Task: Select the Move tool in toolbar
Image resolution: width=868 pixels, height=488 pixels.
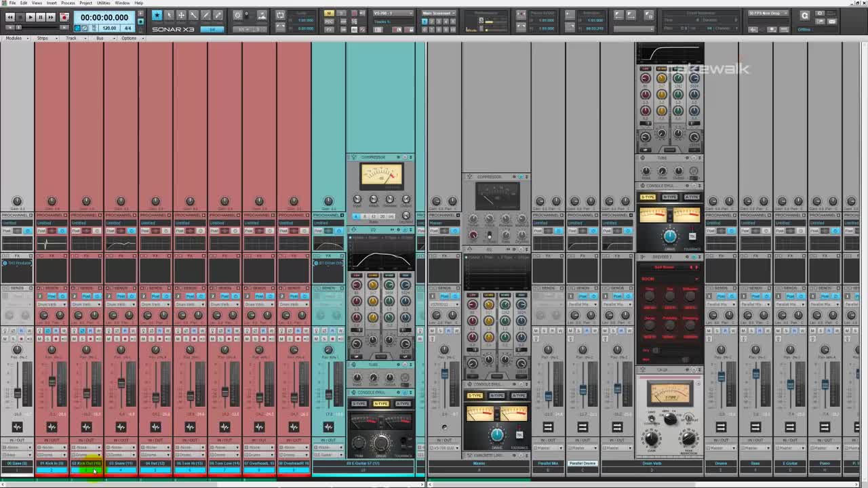Action: 181,15
